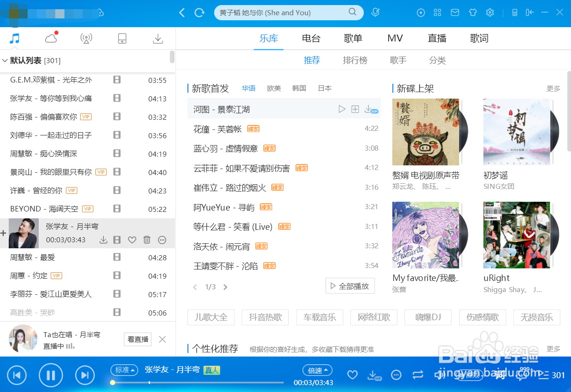Favorite current song in bottom bar

[x=352, y=375]
